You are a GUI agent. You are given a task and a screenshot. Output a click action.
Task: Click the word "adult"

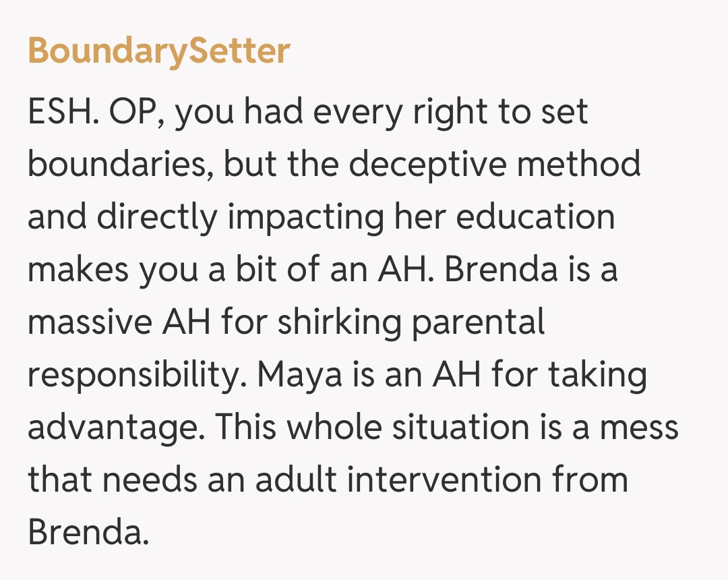pyautogui.click(x=304, y=480)
